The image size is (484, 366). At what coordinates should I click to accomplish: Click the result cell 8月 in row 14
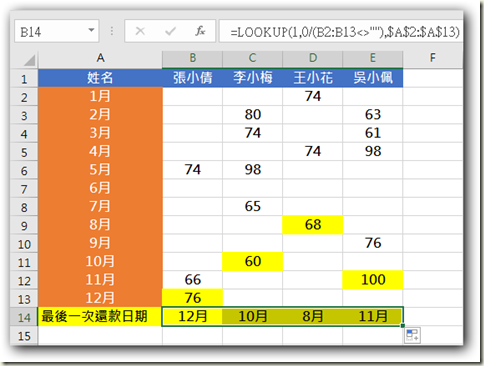313,317
